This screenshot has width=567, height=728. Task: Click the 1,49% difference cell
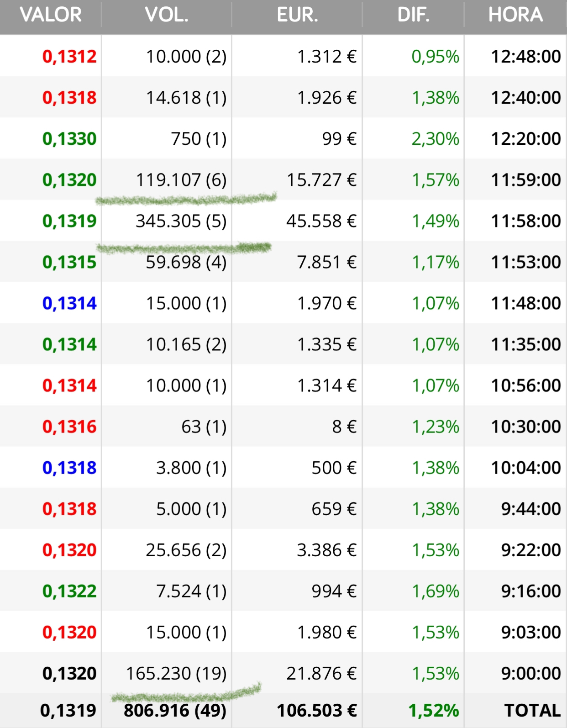[435, 221]
